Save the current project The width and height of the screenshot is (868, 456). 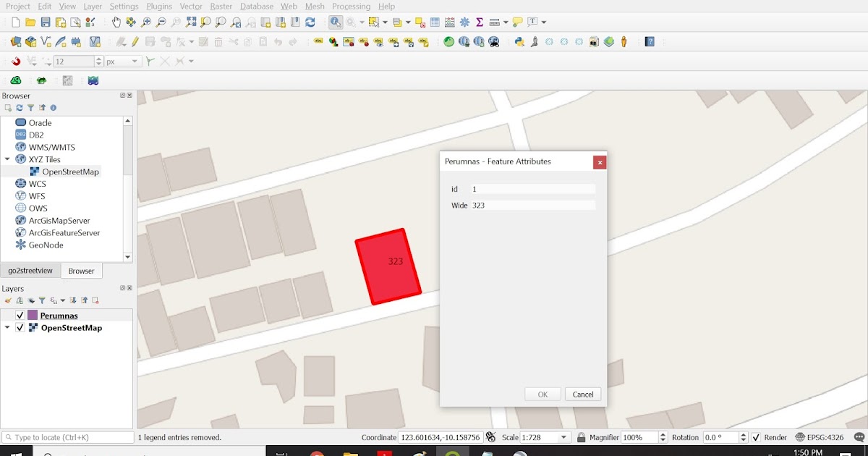(44, 22)
